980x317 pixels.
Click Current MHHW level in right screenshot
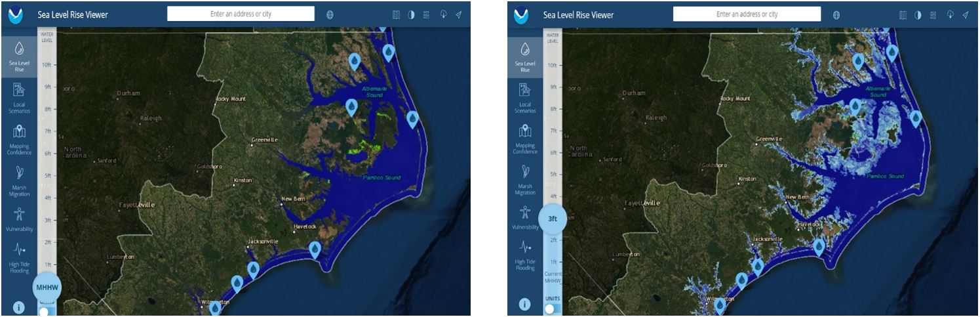pos(553,278)
